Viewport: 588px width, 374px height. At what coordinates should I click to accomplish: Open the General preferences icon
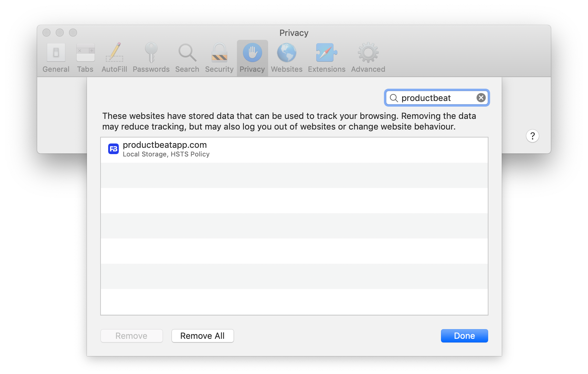56,52
